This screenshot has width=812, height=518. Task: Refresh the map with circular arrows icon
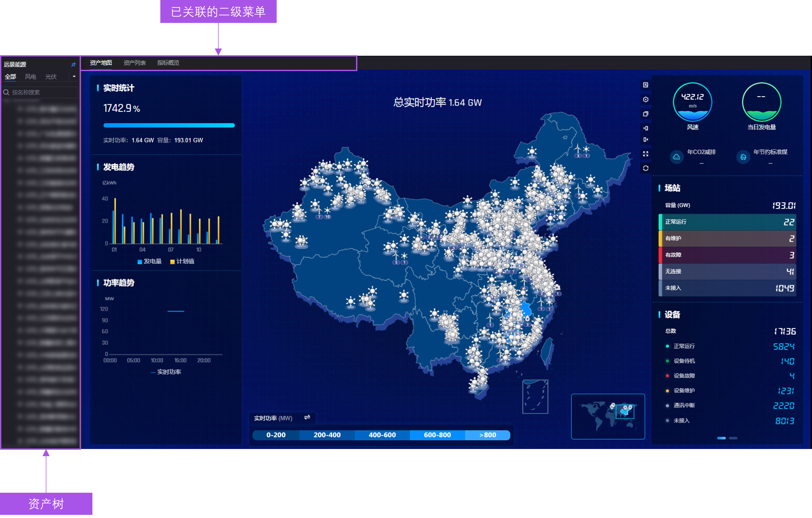coord(645,168)
